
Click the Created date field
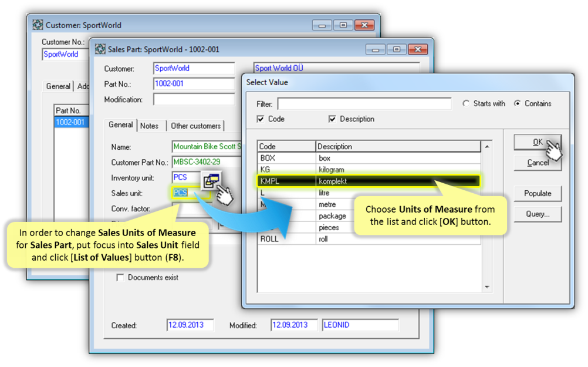[x=190, y=325]
